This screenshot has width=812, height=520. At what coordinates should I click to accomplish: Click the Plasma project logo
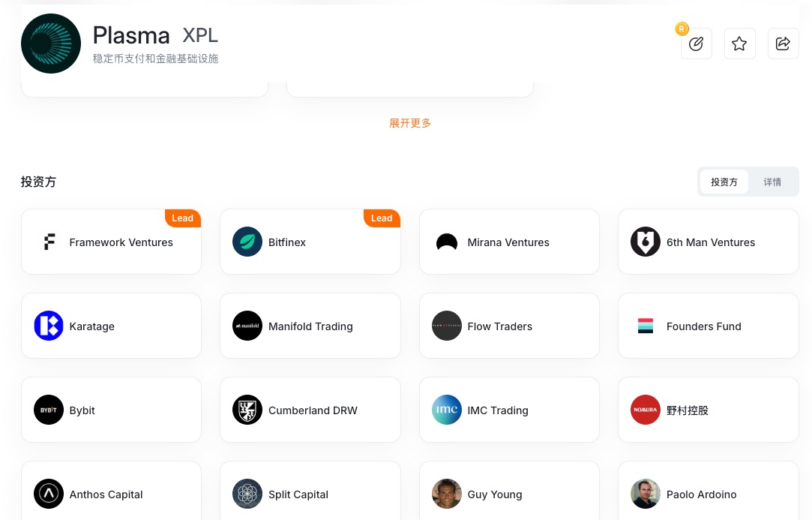(x=51, y=44)
